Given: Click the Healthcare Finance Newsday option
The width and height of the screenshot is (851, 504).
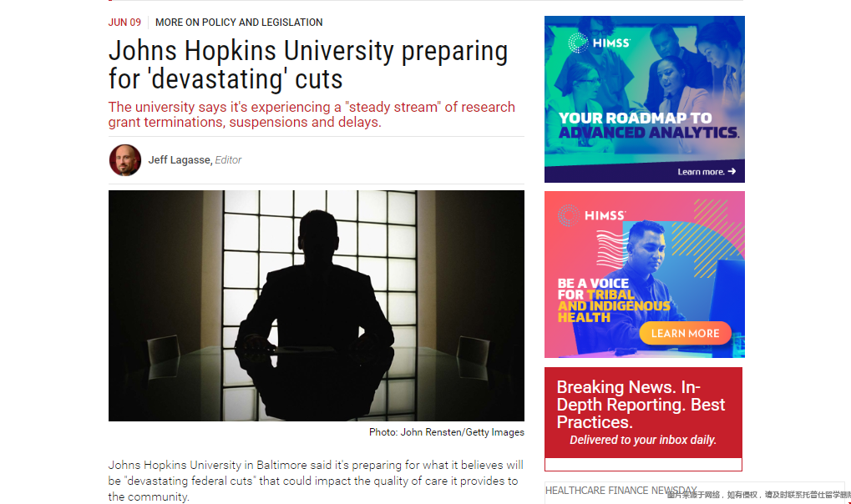Looking at the screenshot, I should pos(621,491).
